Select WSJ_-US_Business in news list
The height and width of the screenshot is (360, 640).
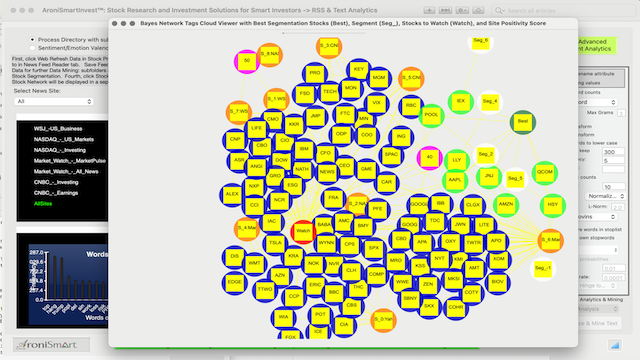point(58,129)
